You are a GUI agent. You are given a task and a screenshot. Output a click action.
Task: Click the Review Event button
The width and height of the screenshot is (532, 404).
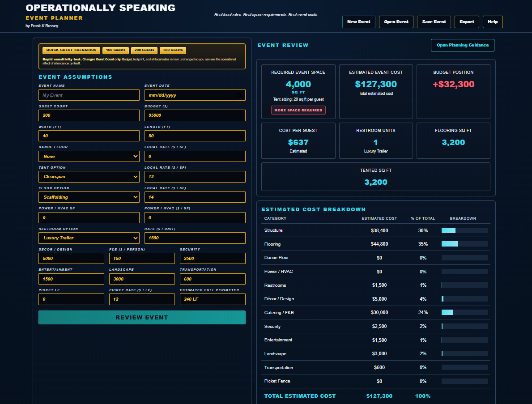(x=142, y=318)
